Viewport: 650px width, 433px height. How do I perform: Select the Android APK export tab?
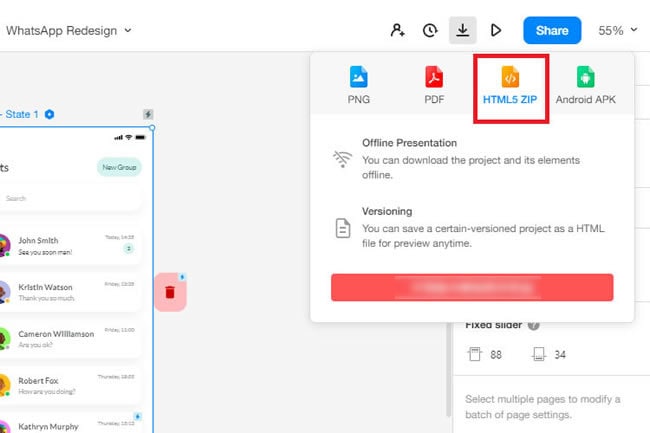pos(585,85)
